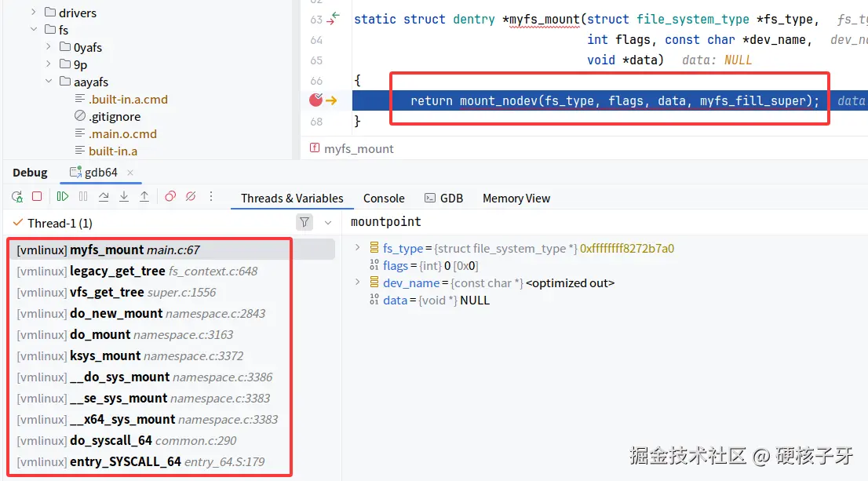This screenshot has height=481, width=868.
Task: Click myfs_mount in the breadcrumb bar
Action: click(x=359, y=149)
